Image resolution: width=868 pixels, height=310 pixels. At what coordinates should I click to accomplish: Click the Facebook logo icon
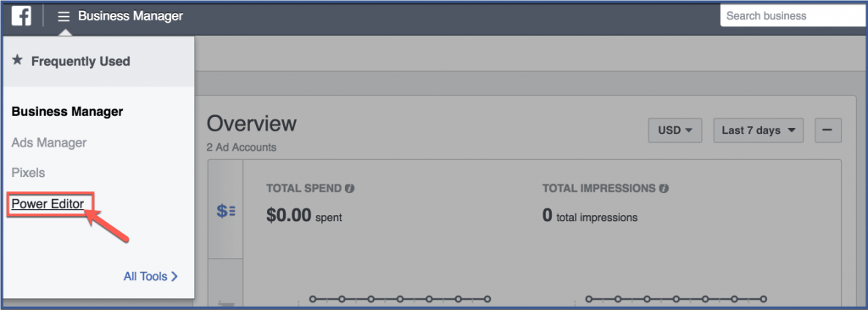pyautogui.click(x=21, y=16)
